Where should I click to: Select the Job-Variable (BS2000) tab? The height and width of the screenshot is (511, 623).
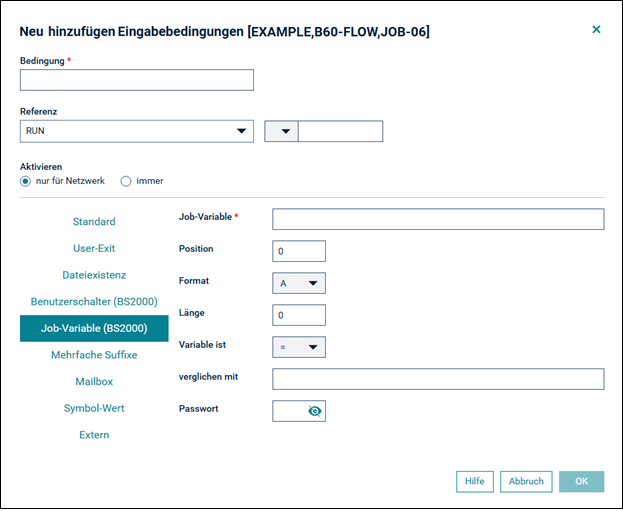point(94,328)
